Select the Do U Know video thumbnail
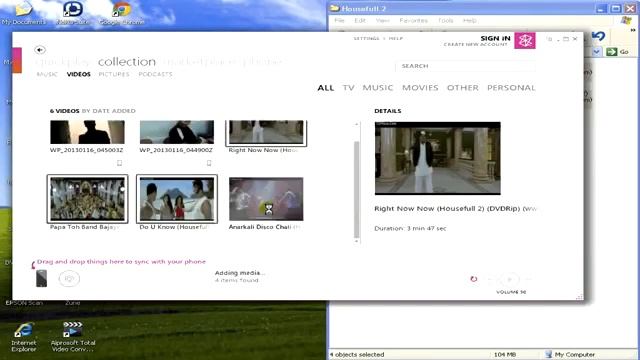 (177, 199)
